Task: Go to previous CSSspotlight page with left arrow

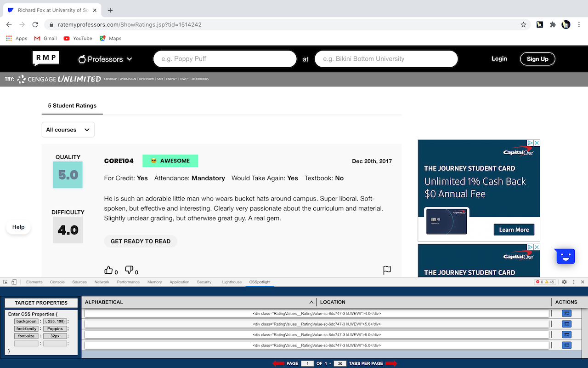Action: [278, 363]
